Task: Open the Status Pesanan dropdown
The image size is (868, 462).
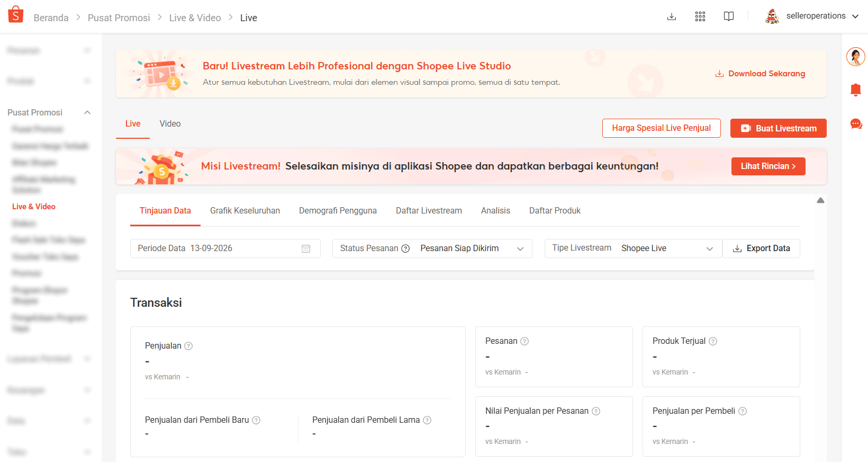Action: pyautogui.click(x=432, y=248)
